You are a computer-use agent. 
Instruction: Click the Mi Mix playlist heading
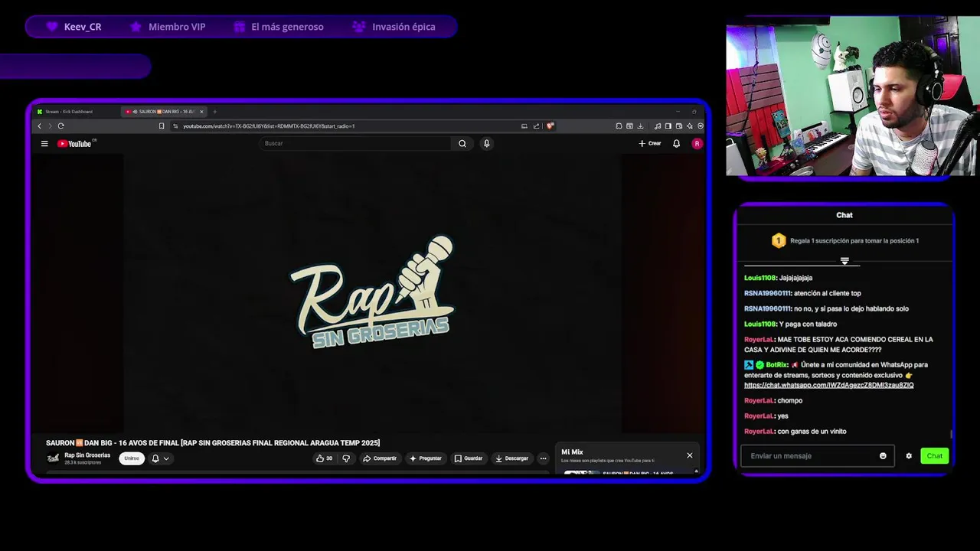click(572, 452)
